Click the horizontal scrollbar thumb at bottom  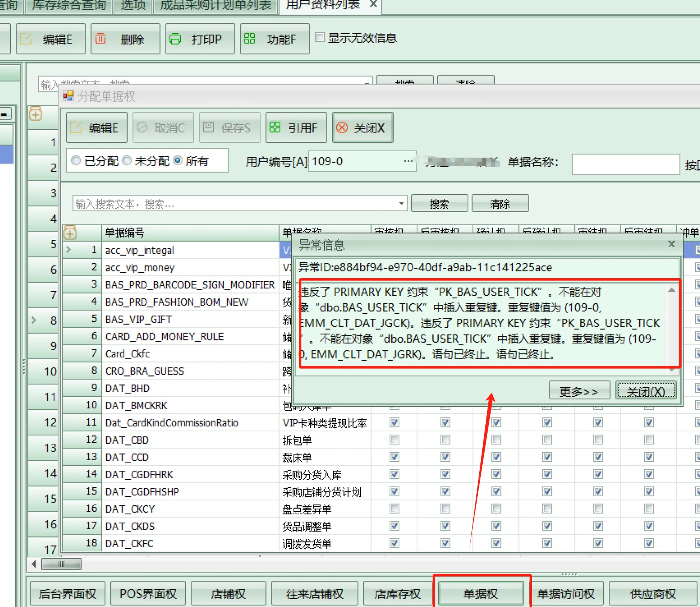61,564
